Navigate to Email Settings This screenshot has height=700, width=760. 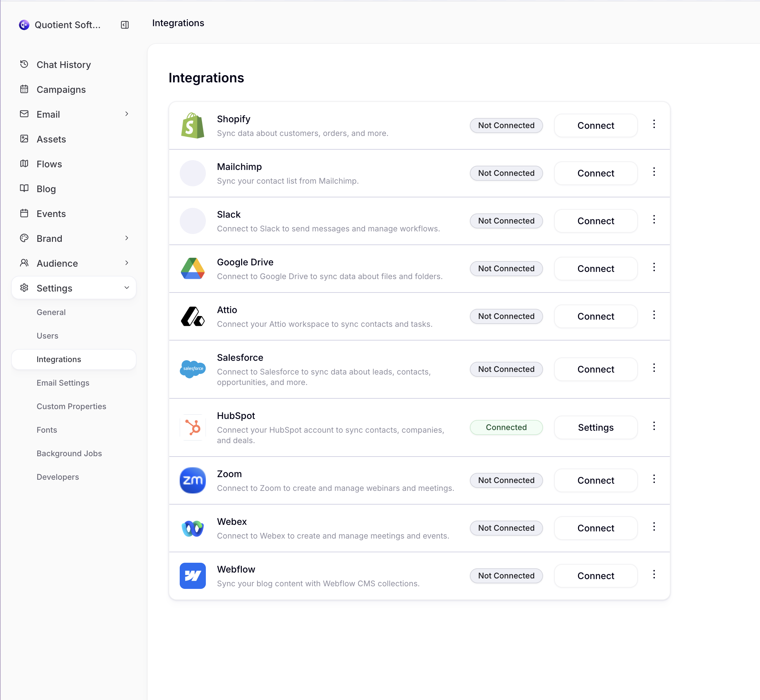point(63,383)
